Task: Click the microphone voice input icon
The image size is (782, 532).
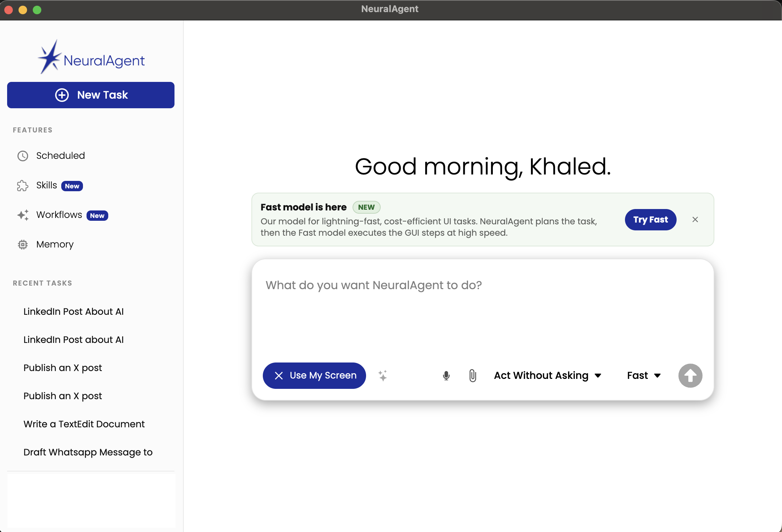Action: [x=446, y=376]
